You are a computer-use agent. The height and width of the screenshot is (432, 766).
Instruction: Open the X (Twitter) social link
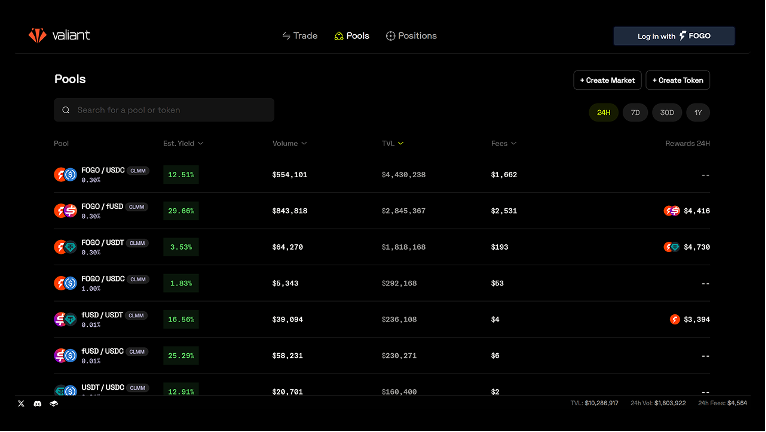point(21,403)
